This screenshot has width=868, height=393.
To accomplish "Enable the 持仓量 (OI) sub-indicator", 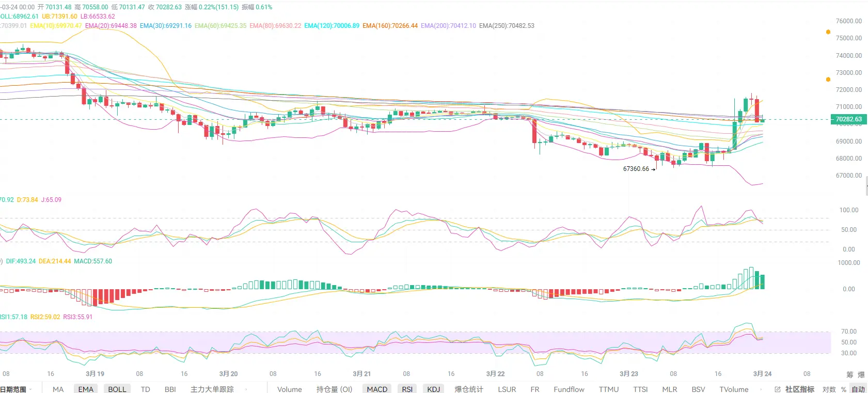I will [x=335, y=389].
